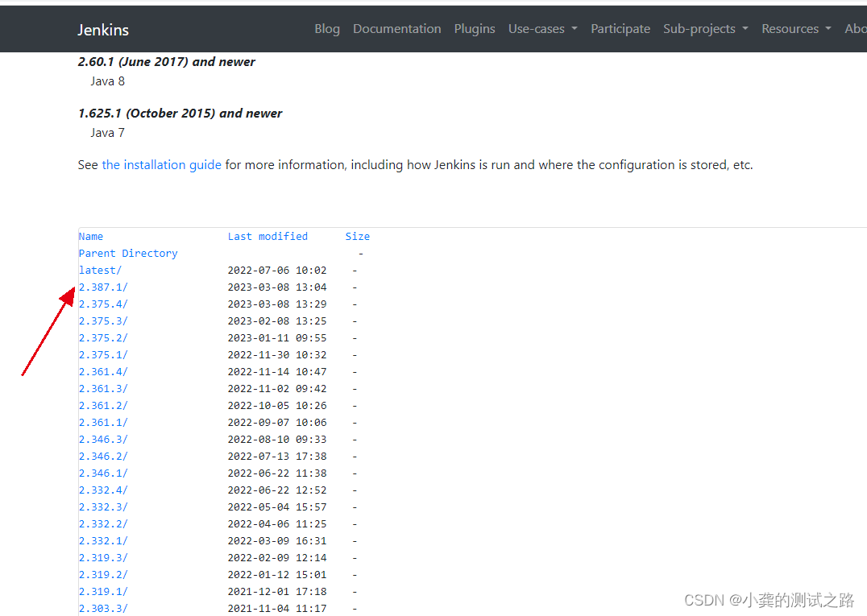
Task: Click the date 2023-01-11 09:55
Action: [277, 337]
